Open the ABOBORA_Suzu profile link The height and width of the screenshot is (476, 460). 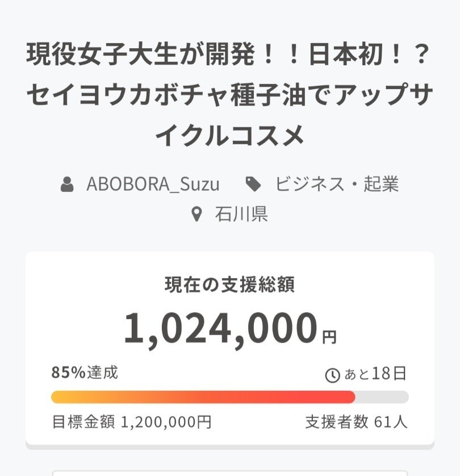[153, 185]
